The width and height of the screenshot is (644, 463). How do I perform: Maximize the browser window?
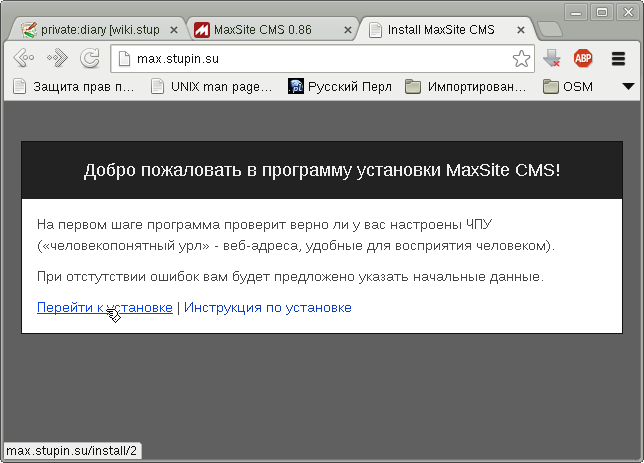click(x=602, y=12)
